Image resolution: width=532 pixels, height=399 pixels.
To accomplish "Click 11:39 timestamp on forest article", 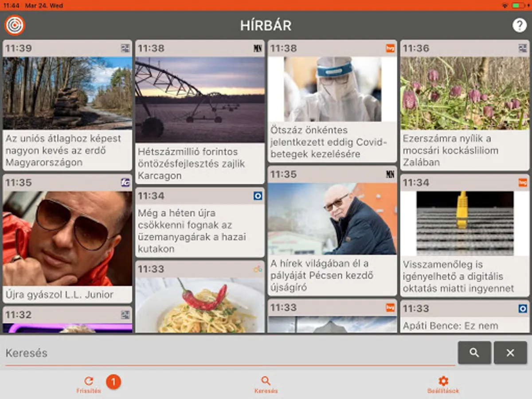I will click(x=19, y=48).
